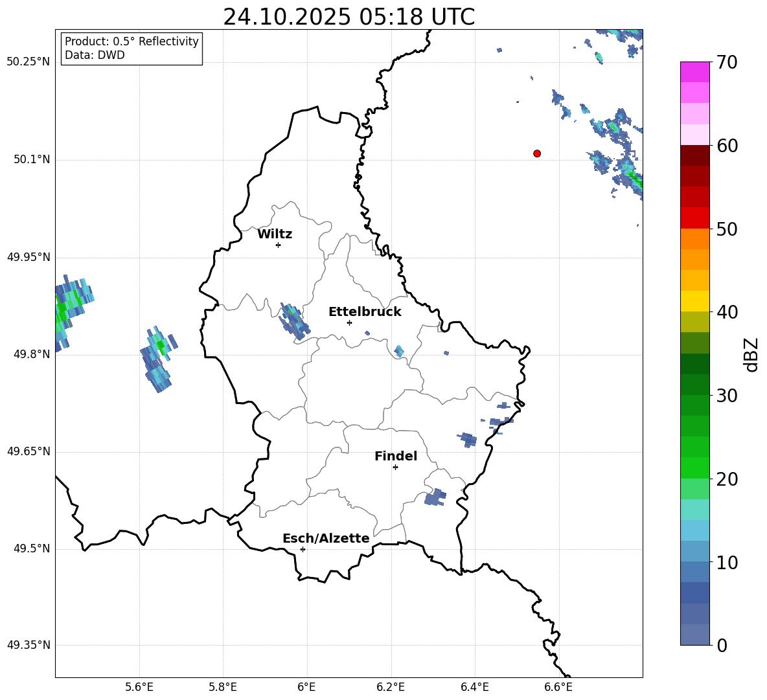Click the colorbar tick label 50
Viewport: 767px width, 700px height.
click(727, 229)
